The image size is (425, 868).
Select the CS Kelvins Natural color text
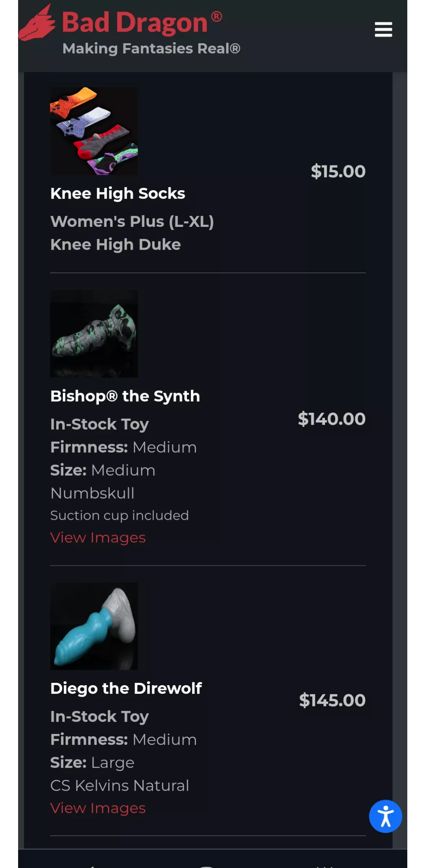120,785
